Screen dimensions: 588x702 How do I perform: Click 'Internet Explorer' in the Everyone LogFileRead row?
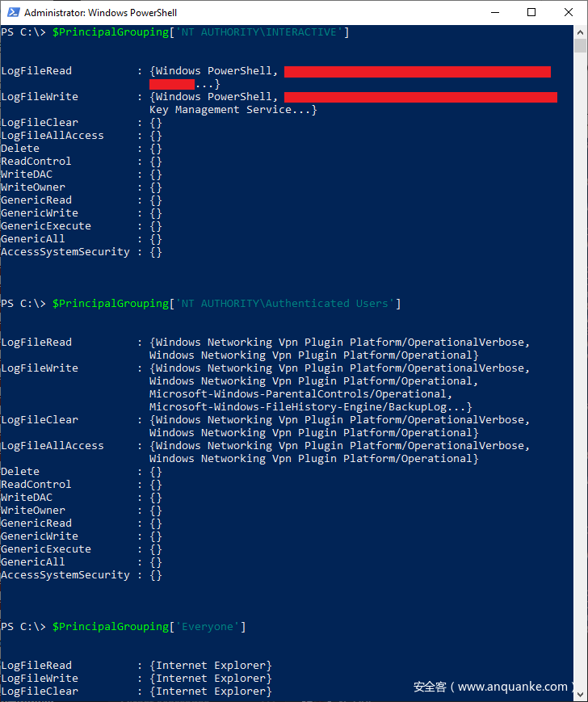pos(210,666)
